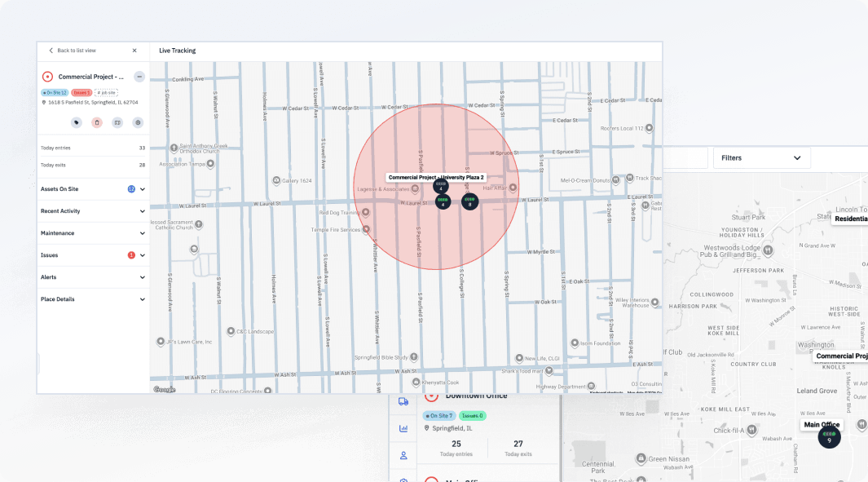This screenshot has width=868, height=482.
Task: Click the person icon in the background sidebar
Action: (403, 455)
